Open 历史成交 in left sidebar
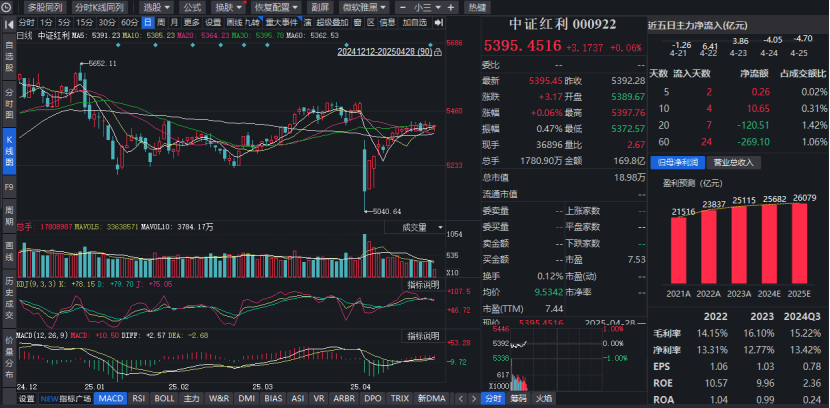This screenshot has width=830, height=408. click(x=9, y=297)
